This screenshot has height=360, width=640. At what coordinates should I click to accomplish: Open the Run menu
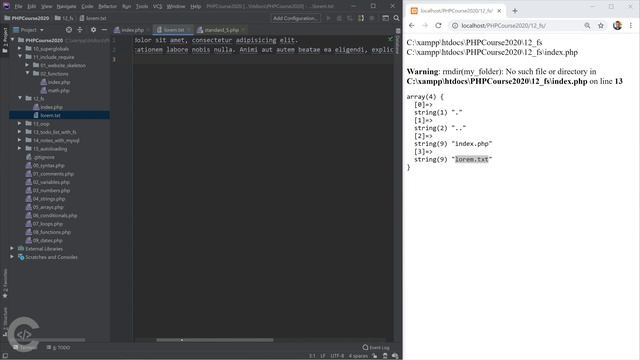127,7
